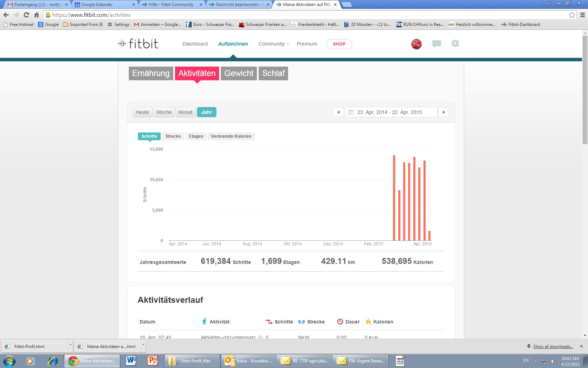588x368 pixels.
Task: Switch to Posteingang Gmail browser tab
Action: (37, 5)
